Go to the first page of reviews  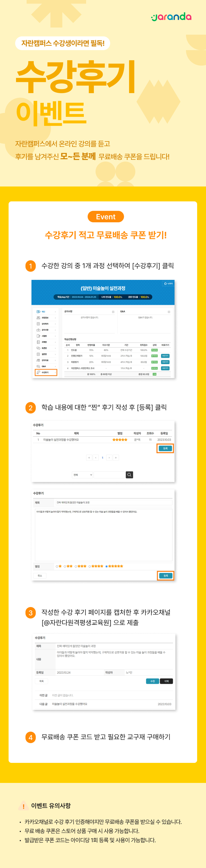point(89,457)
